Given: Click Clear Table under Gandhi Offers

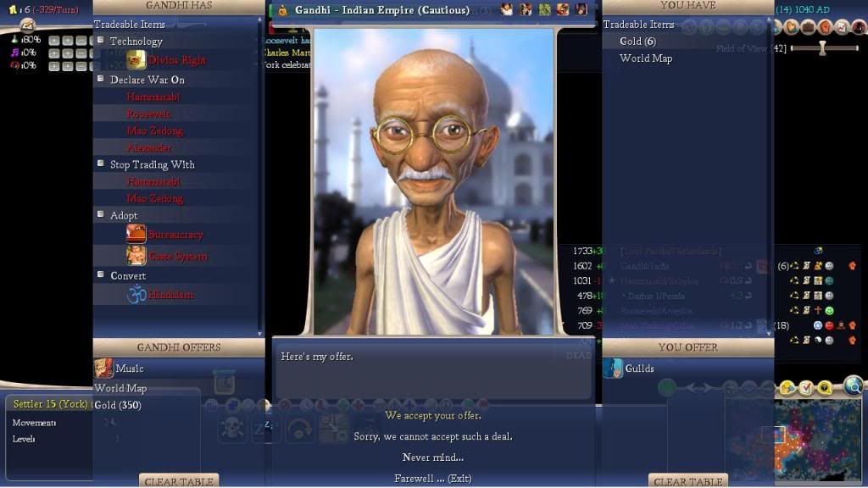Looking at the screenshot, I should [179, 481].
